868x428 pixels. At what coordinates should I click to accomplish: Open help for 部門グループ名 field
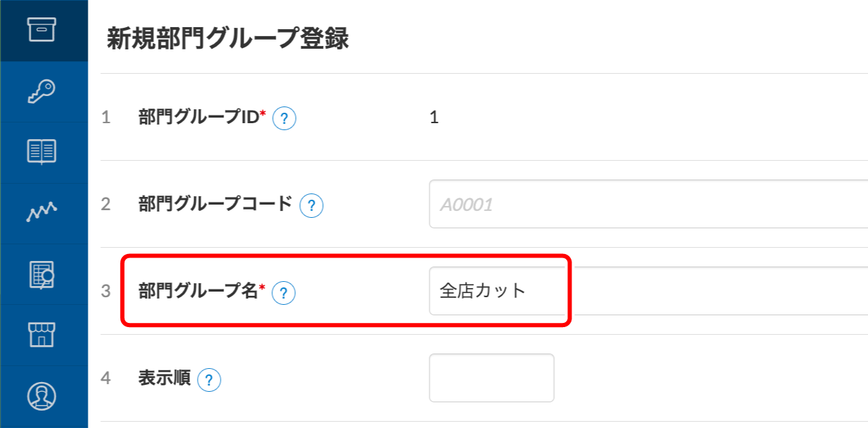click(x=284, y=294)
